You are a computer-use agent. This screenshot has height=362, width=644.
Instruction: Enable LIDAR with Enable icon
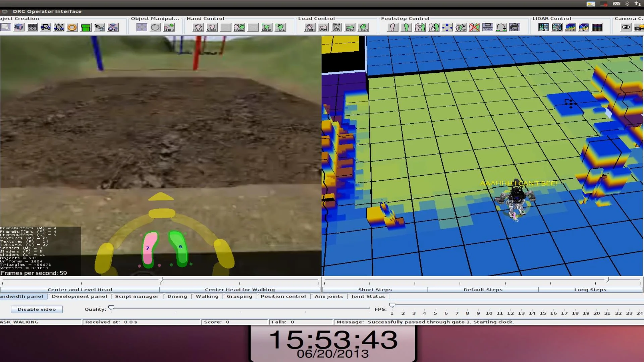pos(543,27)
